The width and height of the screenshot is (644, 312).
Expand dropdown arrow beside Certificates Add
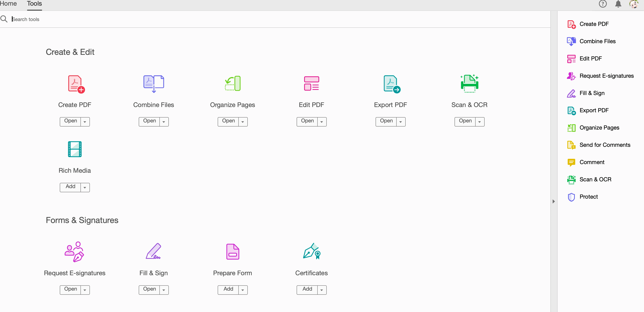click(x=322, y=290)
